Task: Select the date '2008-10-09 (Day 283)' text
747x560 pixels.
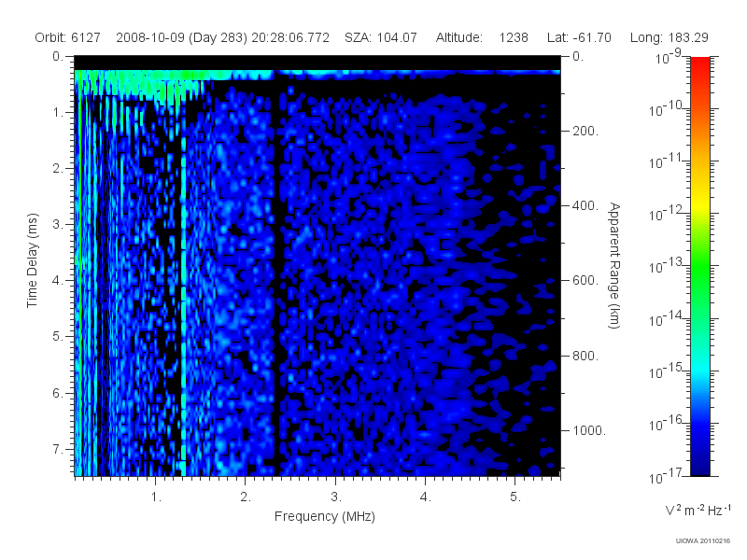Action: [x=181, y=37]
